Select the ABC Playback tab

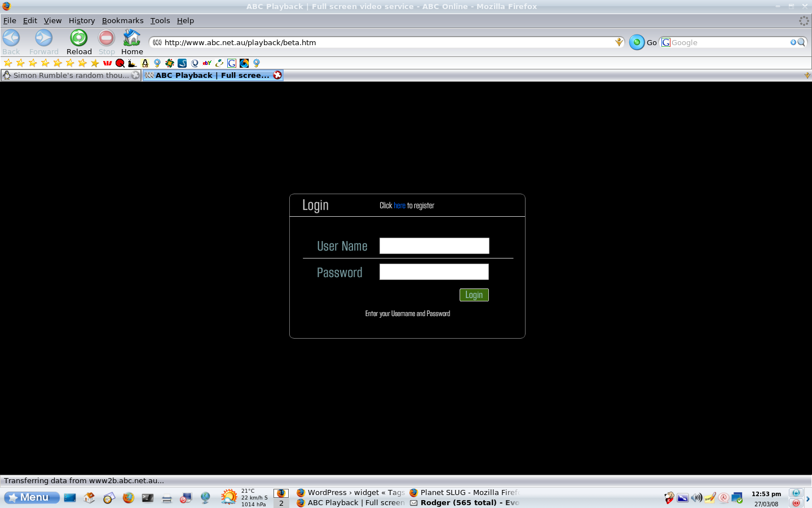[x=213, y=75]
